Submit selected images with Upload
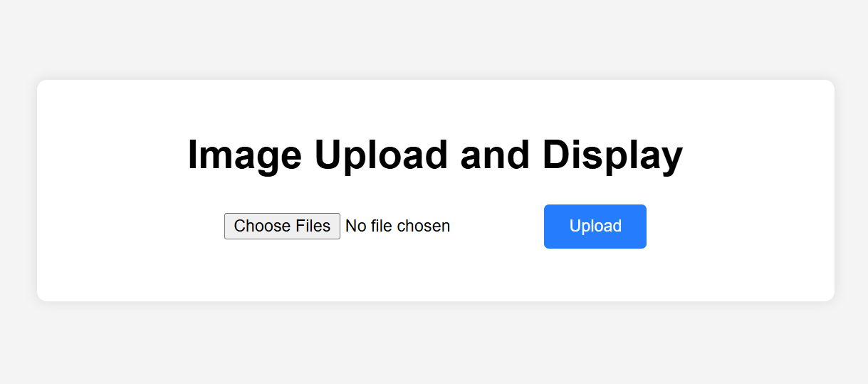This screenshot has height=384, width=868. [x=595, y=227]
